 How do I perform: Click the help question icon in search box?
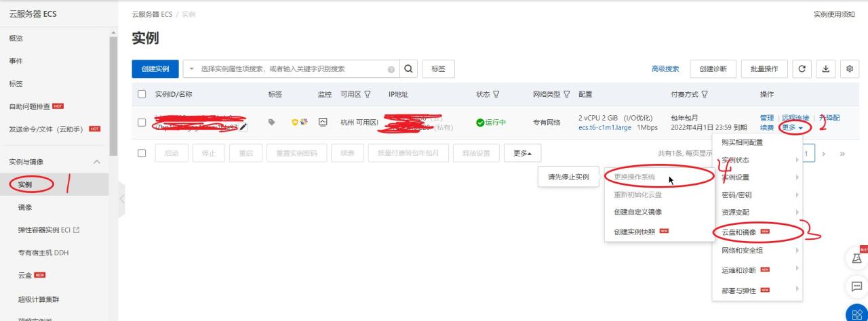click(391, 69)
